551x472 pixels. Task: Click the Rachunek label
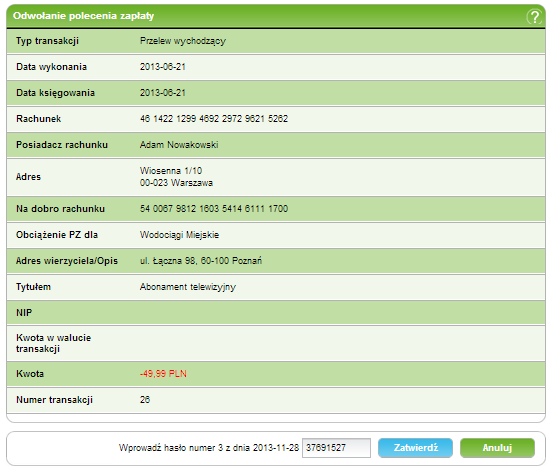point(39,119)
